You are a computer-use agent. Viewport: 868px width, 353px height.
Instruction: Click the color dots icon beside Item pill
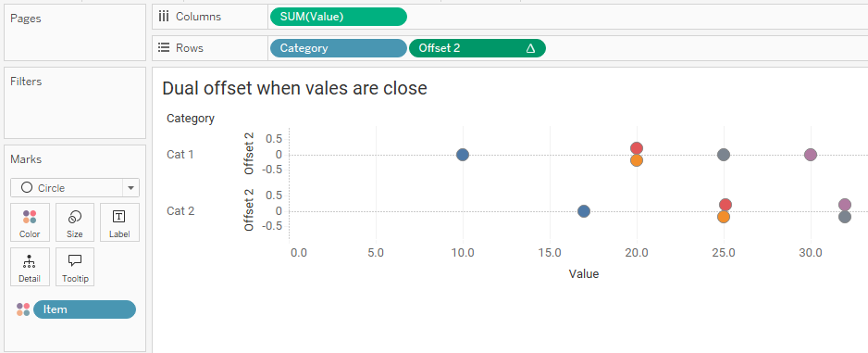23,309
